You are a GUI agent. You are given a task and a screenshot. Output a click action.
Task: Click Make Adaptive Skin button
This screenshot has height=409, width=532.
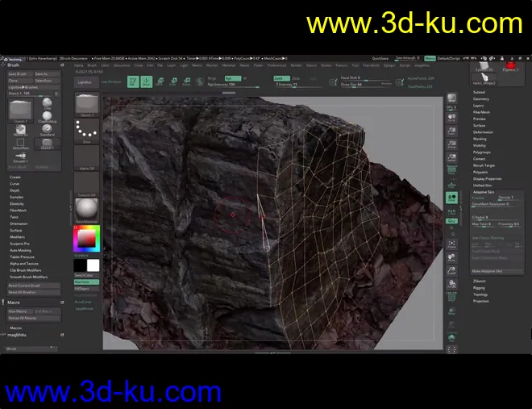pos(497,271)
